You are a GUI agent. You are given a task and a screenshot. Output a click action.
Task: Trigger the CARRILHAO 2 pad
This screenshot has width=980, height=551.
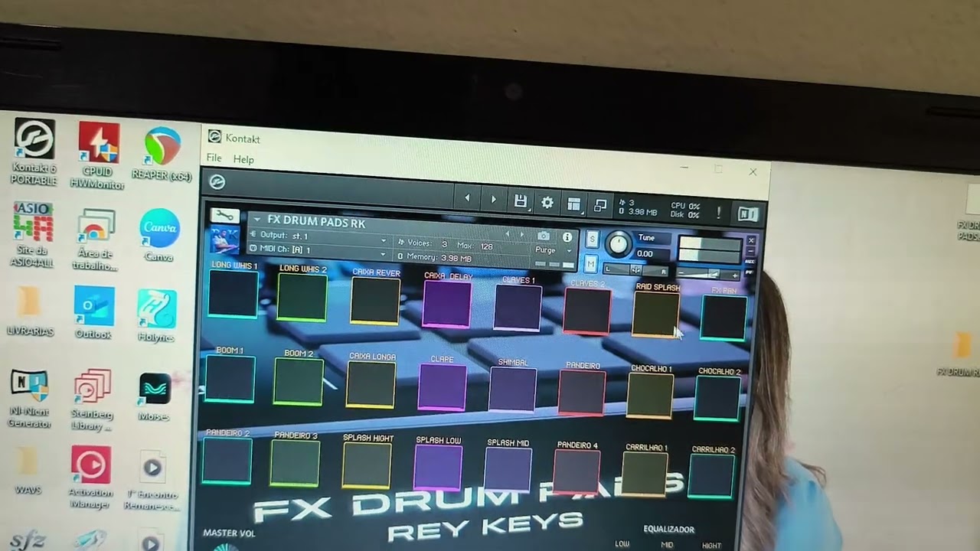coord(711,477)
